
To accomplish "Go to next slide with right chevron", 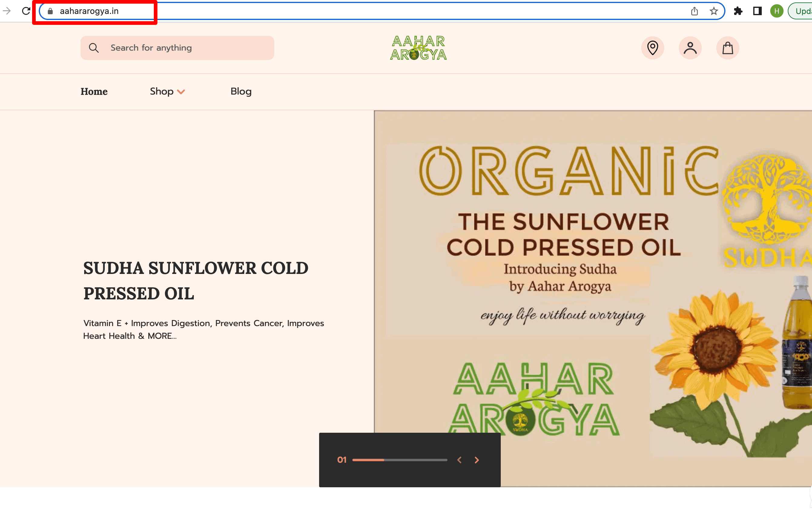I will [476, 460].
